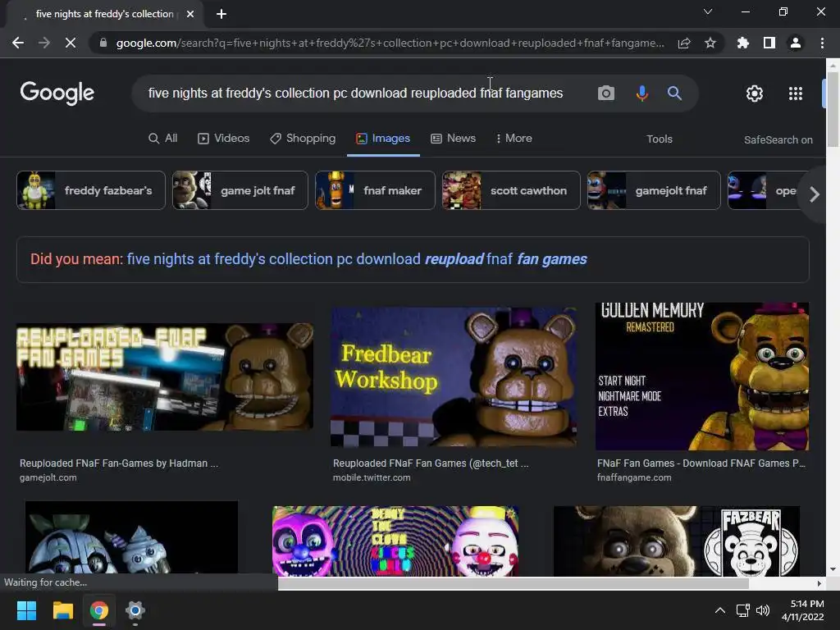Start voice search with microphone

coord(641,94)
